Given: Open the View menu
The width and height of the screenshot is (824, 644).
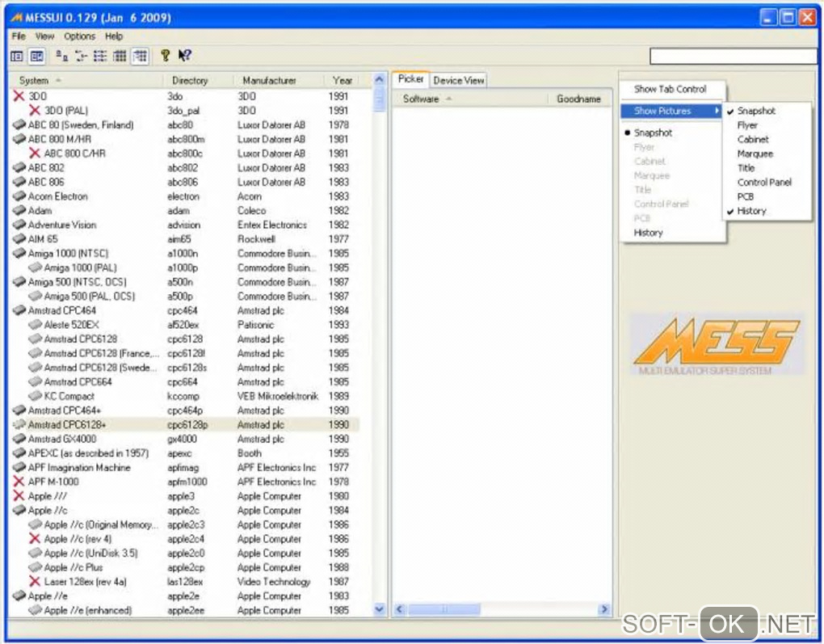Looking at the screenshot, I should [x=44, y=36].
